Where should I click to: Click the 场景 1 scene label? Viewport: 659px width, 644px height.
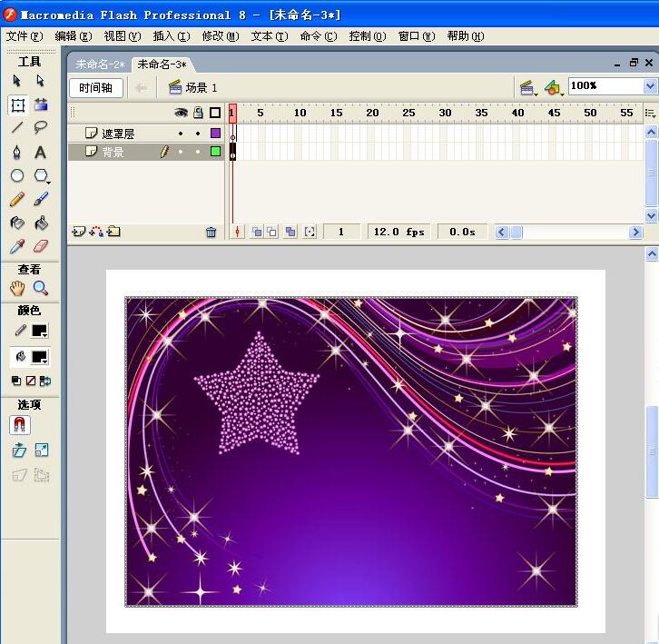click(x=193, y=88)
